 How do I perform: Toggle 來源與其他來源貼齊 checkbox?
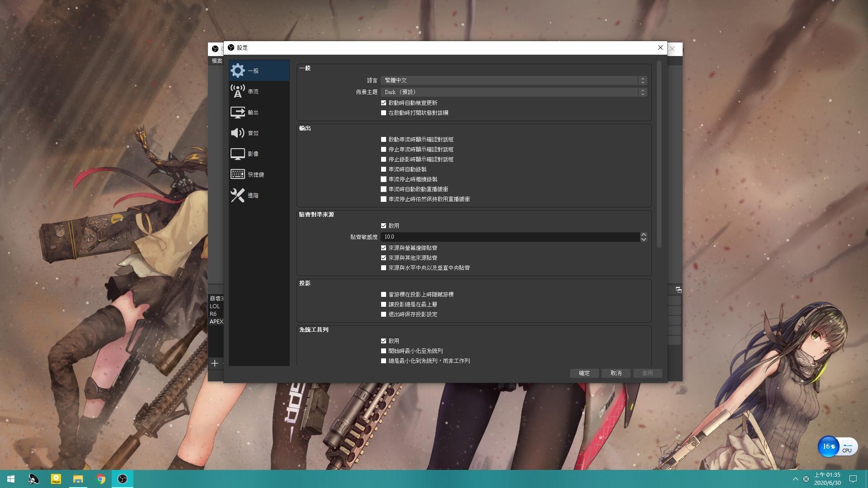click(383, 258)
